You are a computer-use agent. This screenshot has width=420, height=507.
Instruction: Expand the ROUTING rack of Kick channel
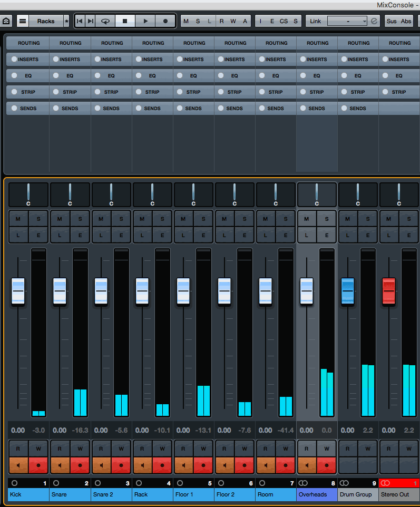28,43
